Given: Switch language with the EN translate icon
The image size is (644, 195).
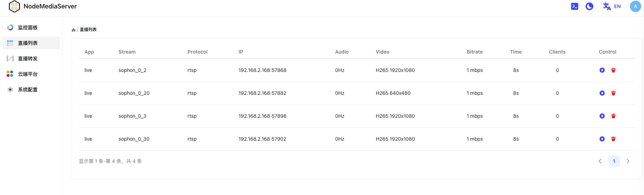Looking at the screenshot, I should click(x=612, y=6).
